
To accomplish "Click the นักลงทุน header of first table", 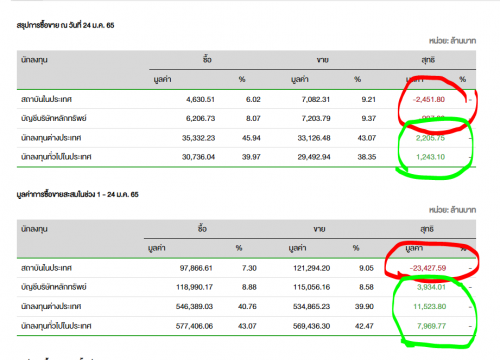I will (x=34, y=60).
